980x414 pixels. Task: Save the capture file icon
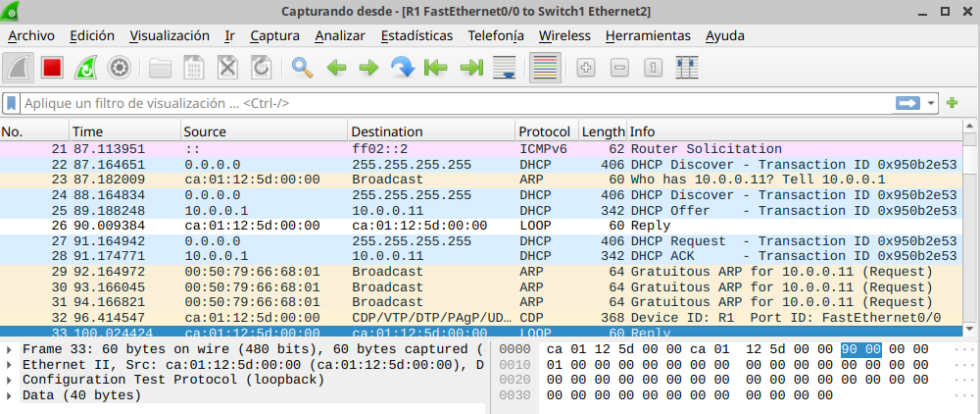click(194, 68)
